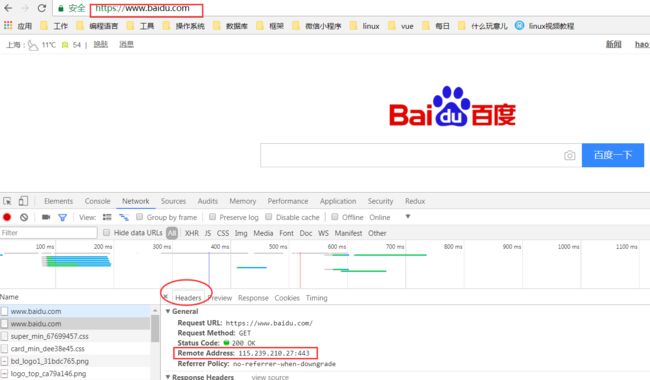Click the Baidu logo
The height and width of the screenshot is (380, 650).
pyautogui.click(x=452, y=106)
